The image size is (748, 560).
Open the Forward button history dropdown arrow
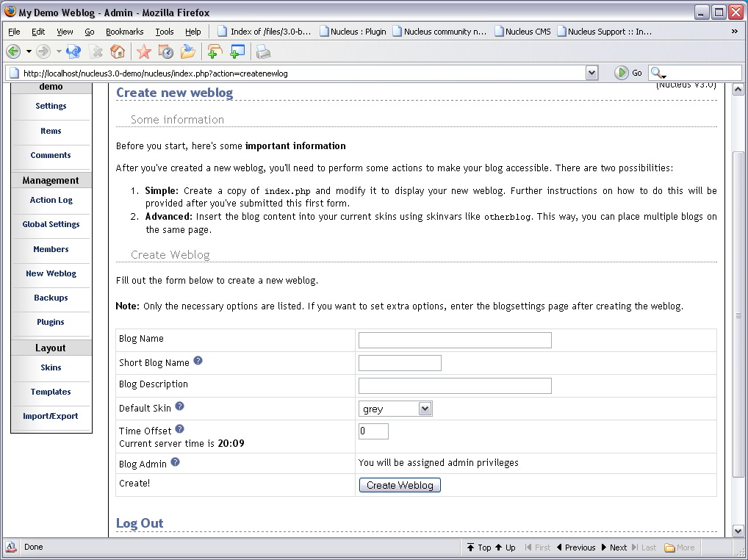(59, 51)
